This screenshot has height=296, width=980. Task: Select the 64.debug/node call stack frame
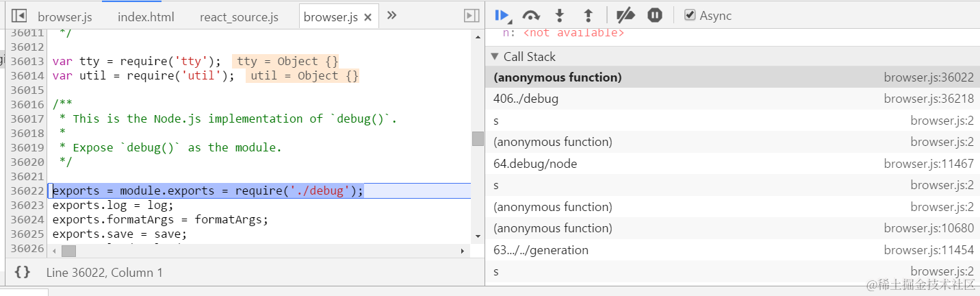coord(732,164)
